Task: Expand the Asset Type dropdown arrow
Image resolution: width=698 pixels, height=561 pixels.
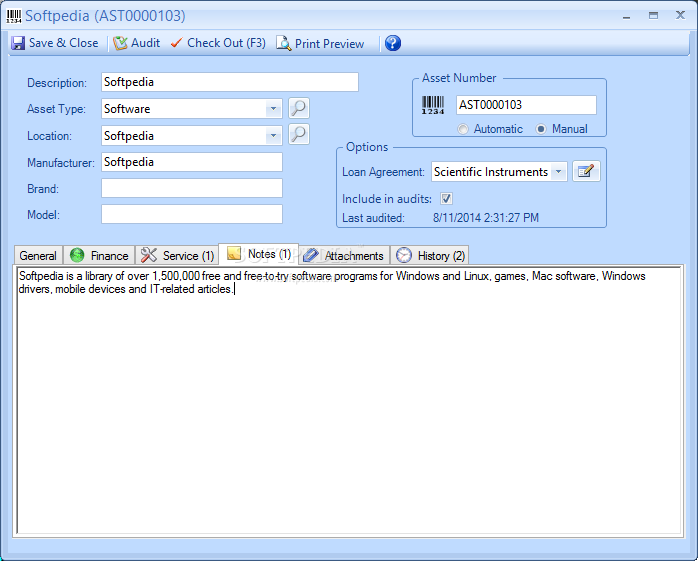Action: (x=273, y=109)
